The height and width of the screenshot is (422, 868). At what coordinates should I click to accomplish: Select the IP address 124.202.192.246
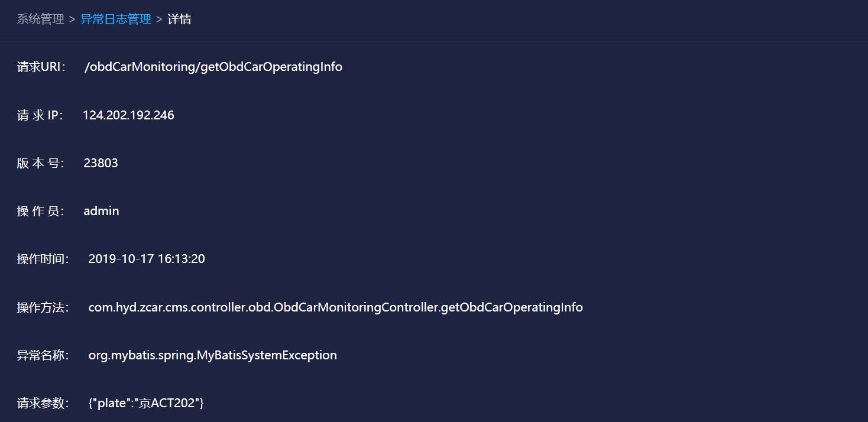pos(128,115)
